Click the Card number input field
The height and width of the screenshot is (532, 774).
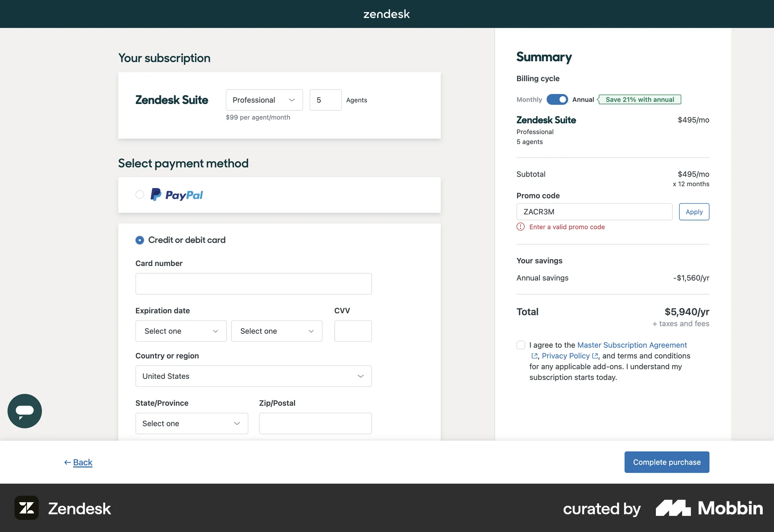253,284
